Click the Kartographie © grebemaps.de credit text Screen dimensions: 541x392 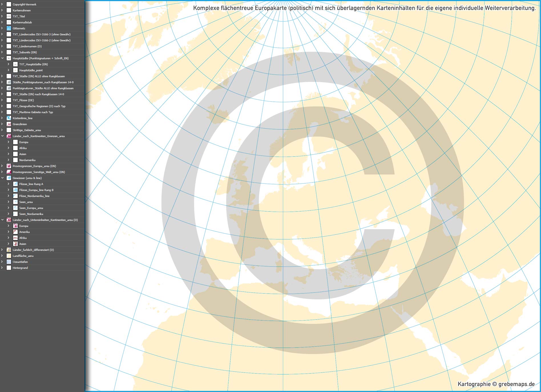click(496, 384)
